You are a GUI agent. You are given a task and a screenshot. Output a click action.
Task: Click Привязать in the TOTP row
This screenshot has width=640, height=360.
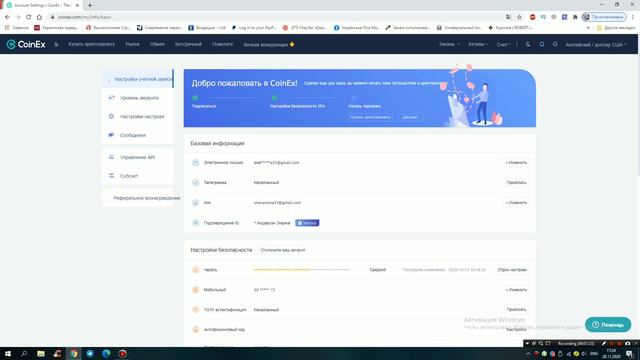click(516, 310)
